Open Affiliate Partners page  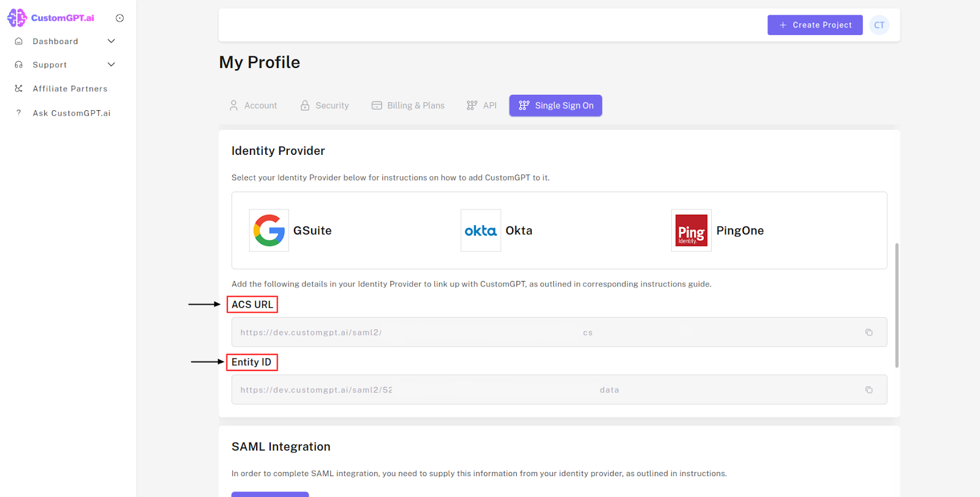(70, 89)
